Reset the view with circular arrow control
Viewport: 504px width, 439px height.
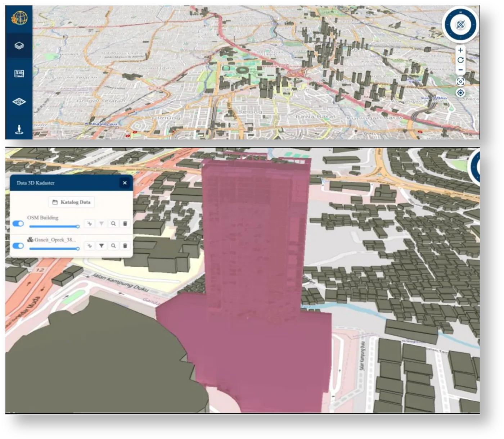460,60
